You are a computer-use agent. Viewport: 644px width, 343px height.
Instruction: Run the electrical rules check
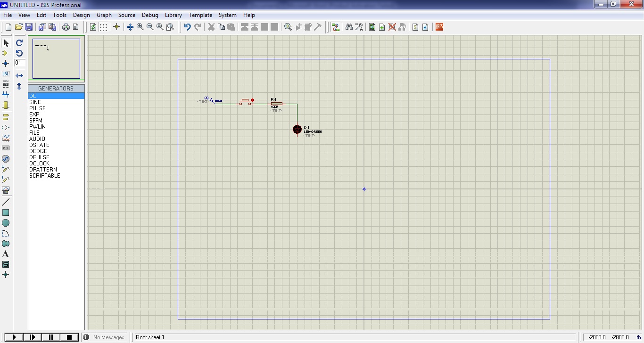click(425, 27)
